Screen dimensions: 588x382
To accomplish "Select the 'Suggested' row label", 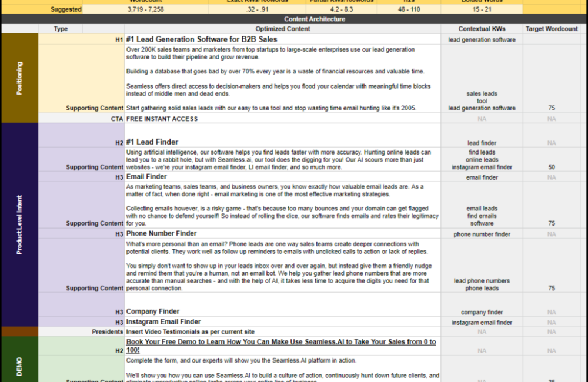I will 66,9.
